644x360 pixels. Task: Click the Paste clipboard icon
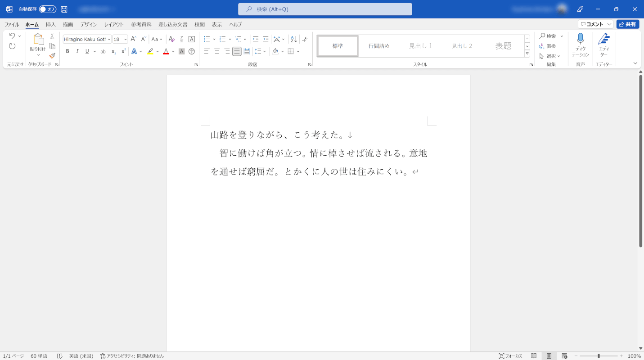(x=38, y=40)
